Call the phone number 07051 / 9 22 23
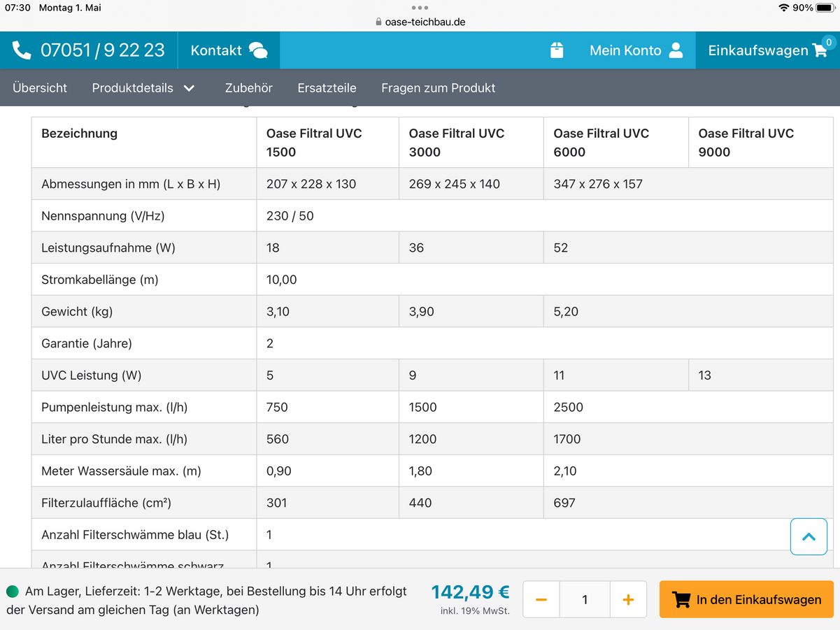 pos(103,50)
